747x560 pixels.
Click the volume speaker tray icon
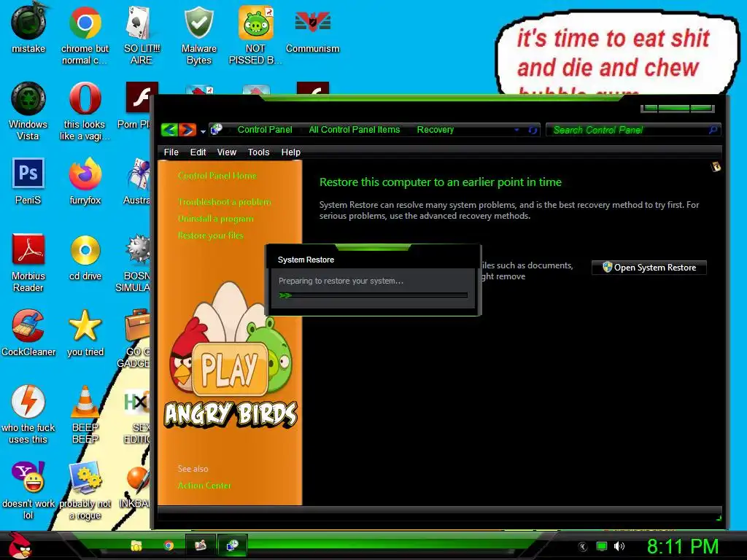point(619,546)
